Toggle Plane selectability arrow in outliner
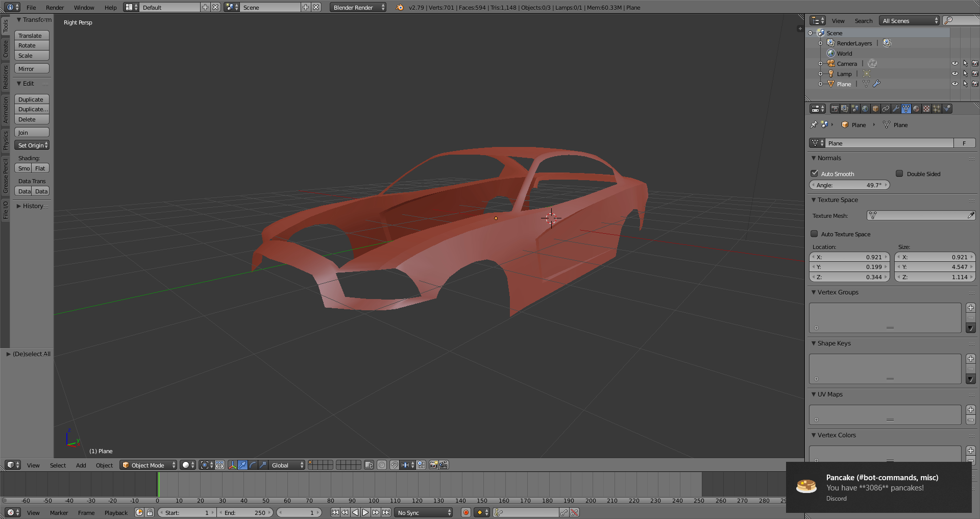The width and height of the screenshot is (980, 519). [x=965, y=84]
